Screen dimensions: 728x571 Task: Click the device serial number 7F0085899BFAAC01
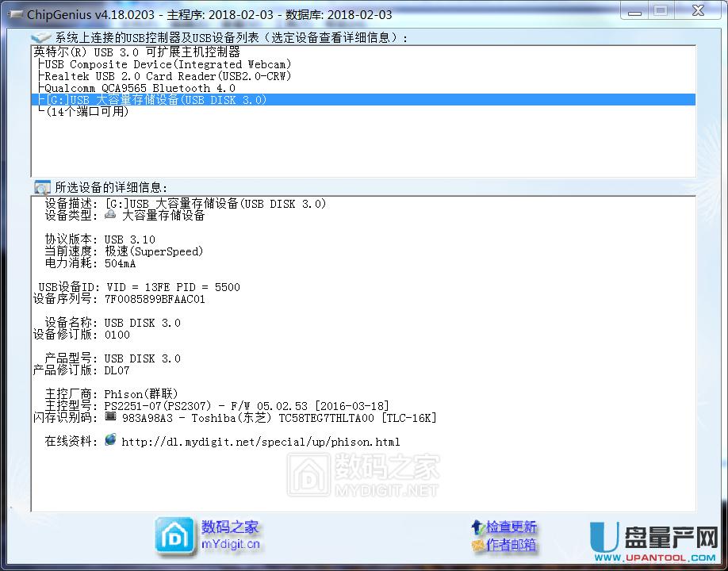155,299
